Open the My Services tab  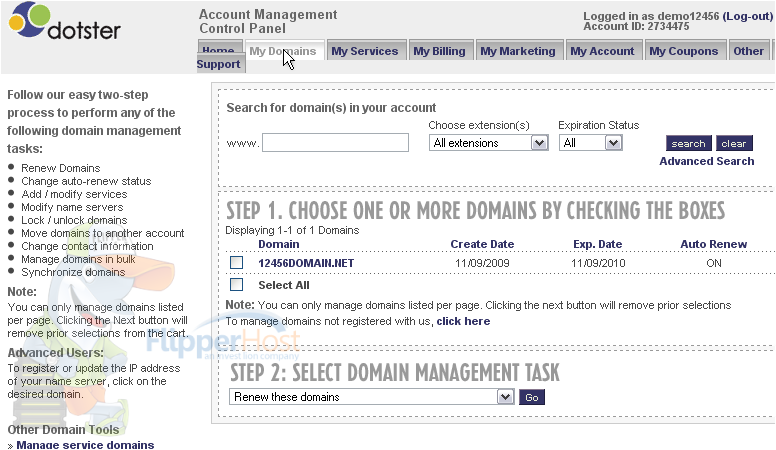click(365, 51)
